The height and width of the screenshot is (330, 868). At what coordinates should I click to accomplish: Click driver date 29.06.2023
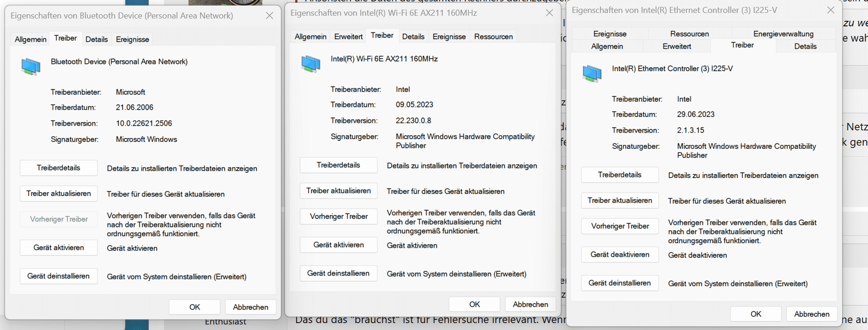pyautogui.click(x=696, y=114)
